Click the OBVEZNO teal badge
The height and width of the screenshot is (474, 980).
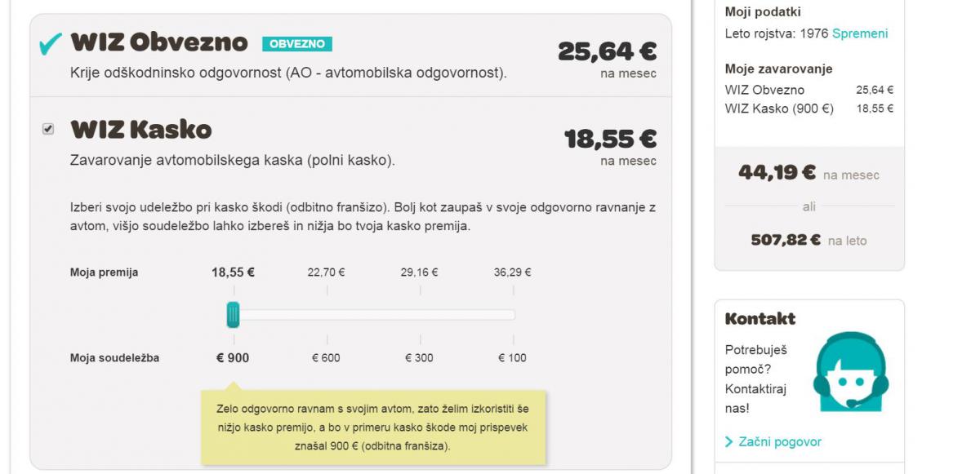pyautogui.click(x=297, y=44)
